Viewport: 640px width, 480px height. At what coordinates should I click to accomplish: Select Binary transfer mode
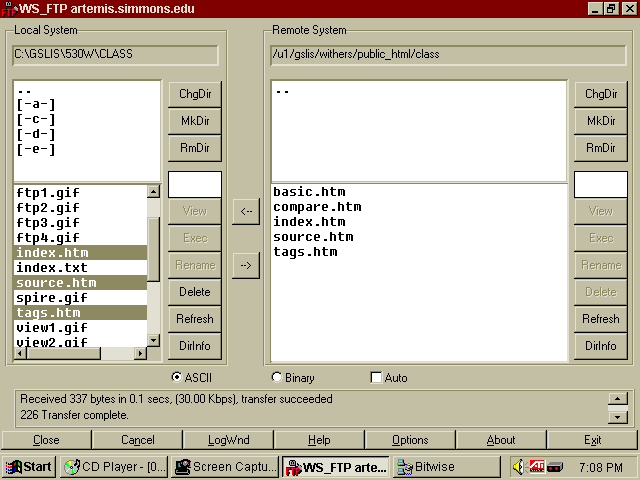point(277,378)
